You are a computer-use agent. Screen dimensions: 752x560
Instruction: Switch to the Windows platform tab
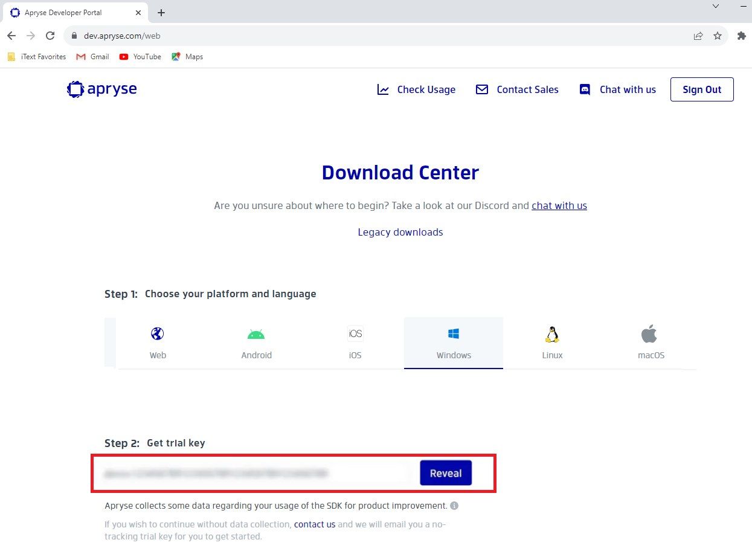click(x=453, y=343)
